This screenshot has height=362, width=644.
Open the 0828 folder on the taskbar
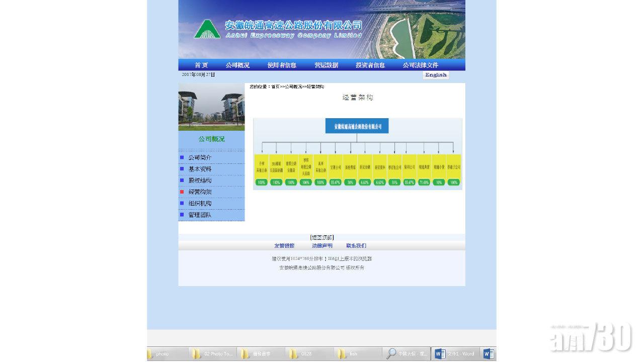(x=305, y=353)
